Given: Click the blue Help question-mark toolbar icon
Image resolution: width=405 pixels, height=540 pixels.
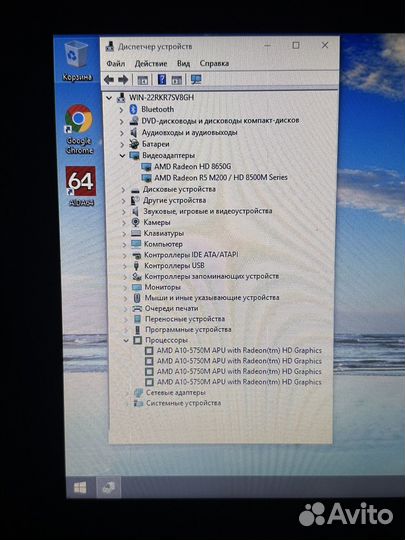Looking at the screenshot, I should 162,80.
